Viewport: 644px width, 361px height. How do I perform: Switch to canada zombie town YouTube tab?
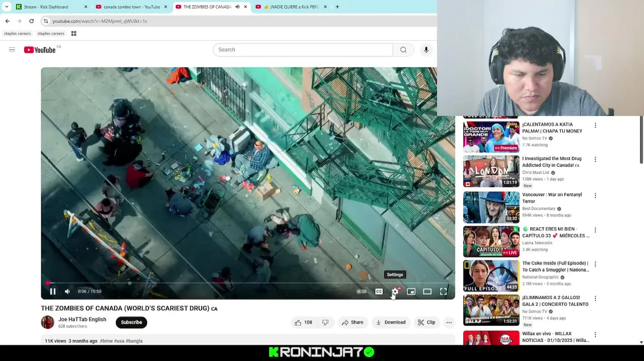click(x=132, y=7)
